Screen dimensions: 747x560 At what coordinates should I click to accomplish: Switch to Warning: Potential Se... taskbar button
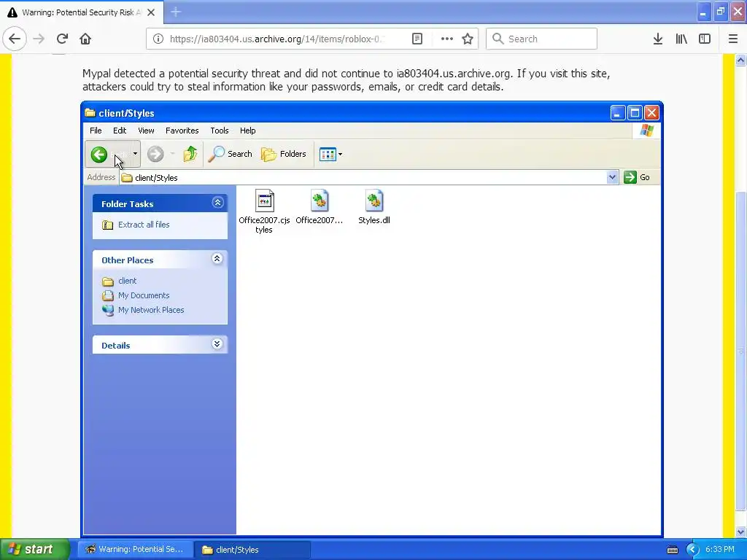point(135,550)
